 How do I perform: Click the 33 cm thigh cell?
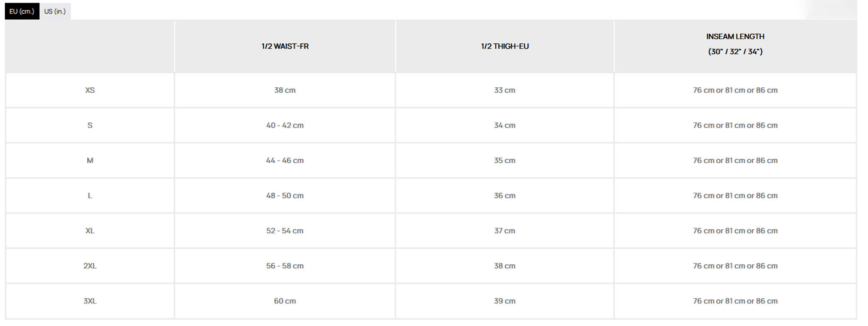click(505, 90)
